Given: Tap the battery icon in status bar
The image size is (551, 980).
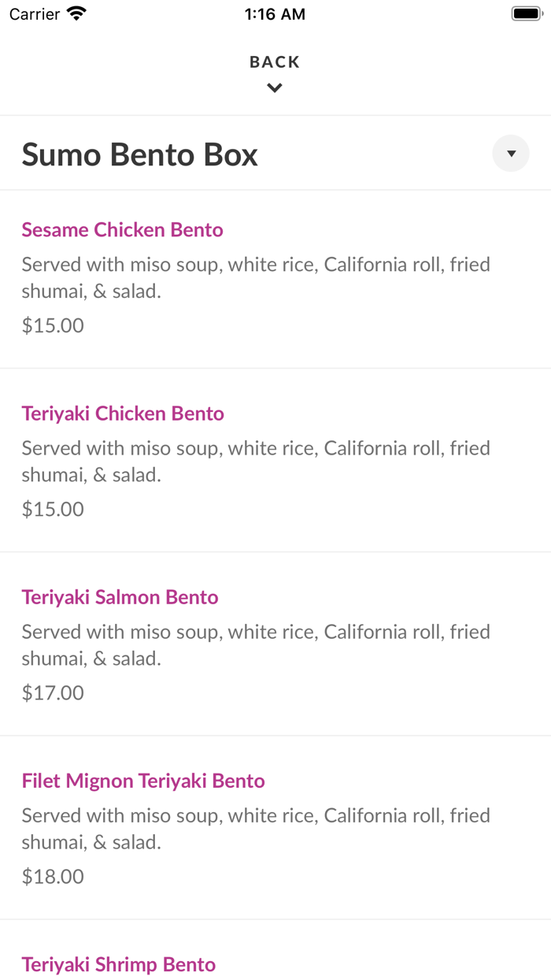Looking at the screenshot, I should point(527,14).
